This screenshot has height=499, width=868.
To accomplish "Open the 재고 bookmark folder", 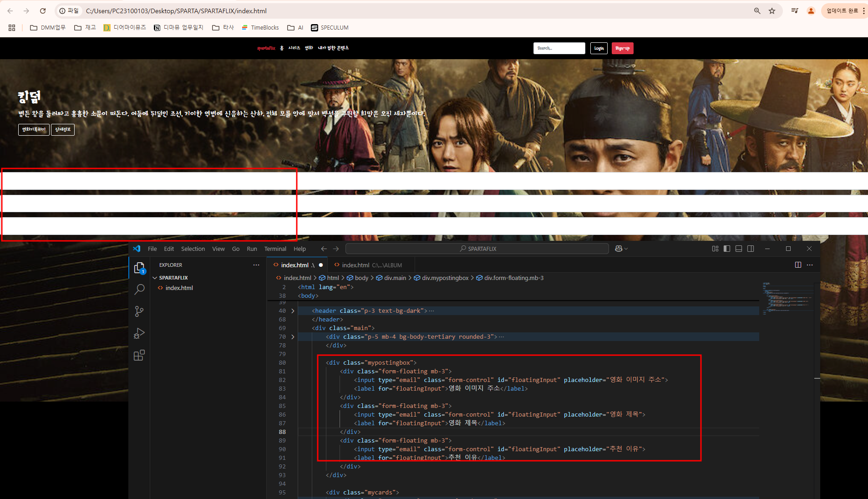I will coord(85,28).
